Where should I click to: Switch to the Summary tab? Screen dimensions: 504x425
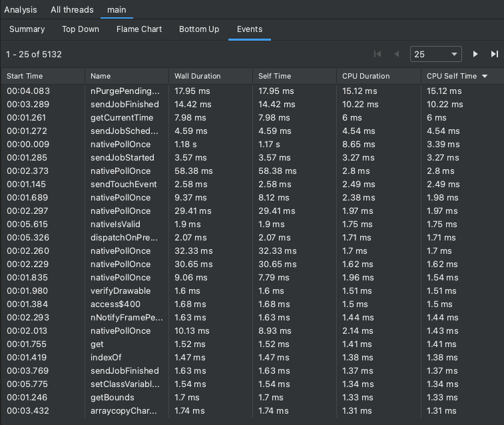tap(27, 29)
